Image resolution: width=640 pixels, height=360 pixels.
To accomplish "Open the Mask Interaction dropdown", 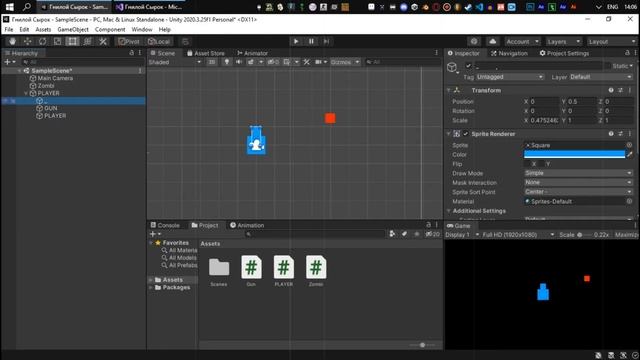I will pos(578,182).
